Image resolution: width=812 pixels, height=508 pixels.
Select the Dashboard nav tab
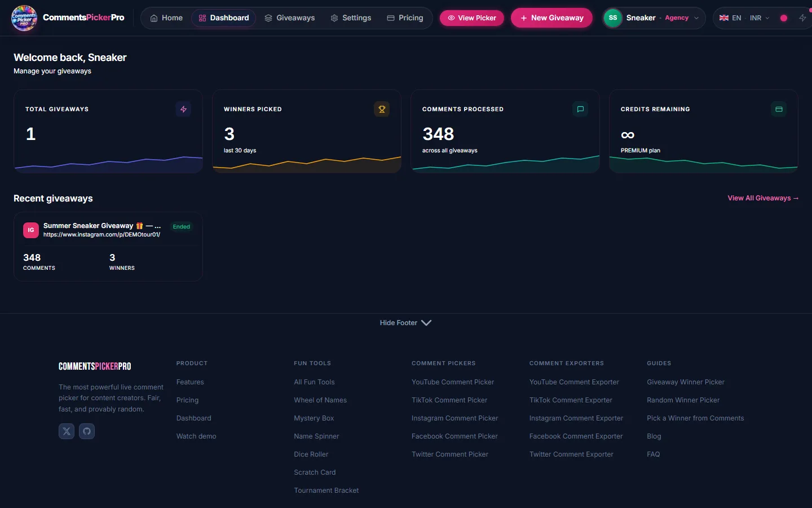pyautogui.click(x=224, y=17)
